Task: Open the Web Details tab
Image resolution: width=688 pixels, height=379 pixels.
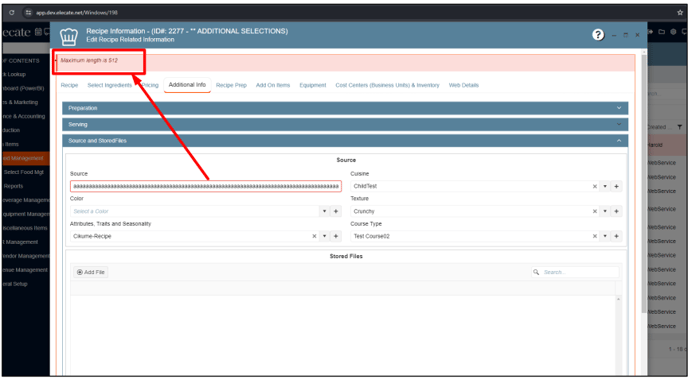Action: coord(464,85)
